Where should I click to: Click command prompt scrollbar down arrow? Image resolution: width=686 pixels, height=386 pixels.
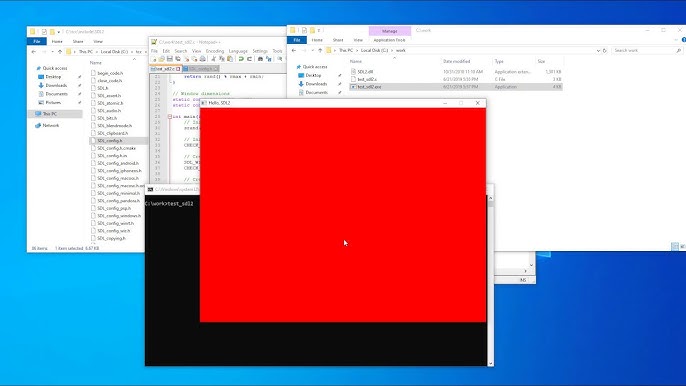tap(490, 363)
